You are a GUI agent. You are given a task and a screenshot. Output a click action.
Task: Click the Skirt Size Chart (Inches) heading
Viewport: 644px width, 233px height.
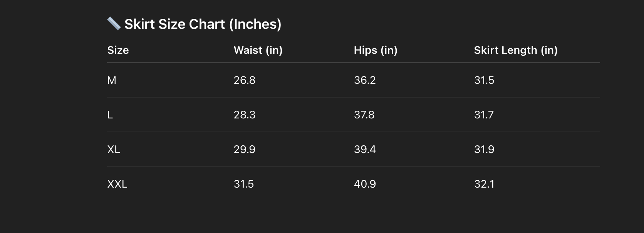(203, 24)
